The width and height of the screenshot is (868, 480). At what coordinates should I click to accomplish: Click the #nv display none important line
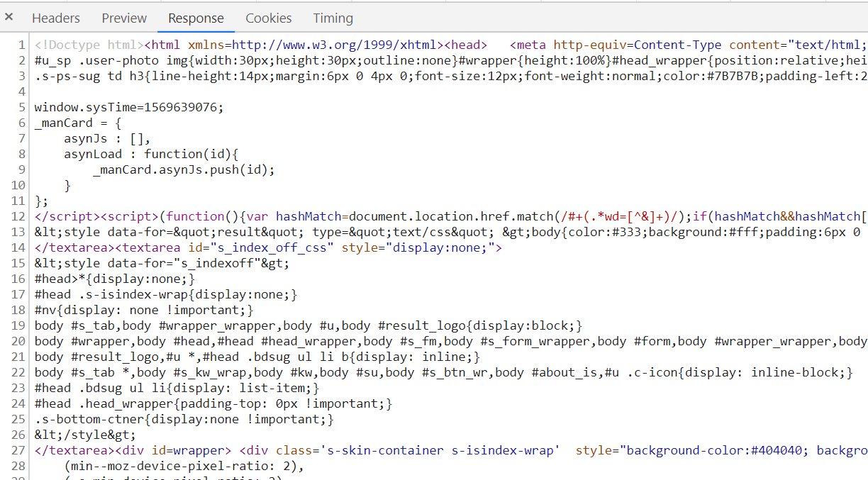click(x=144, y=310)
